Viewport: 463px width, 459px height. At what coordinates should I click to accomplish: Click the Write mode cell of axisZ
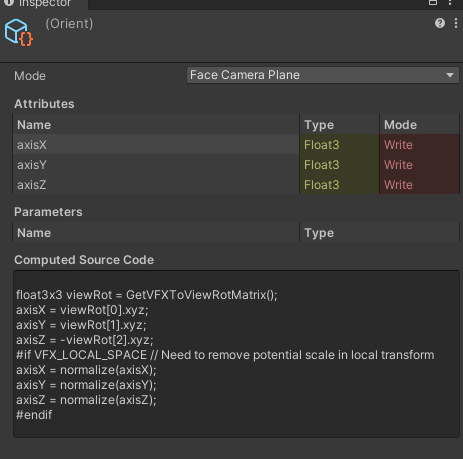click(x=420, y=184)
